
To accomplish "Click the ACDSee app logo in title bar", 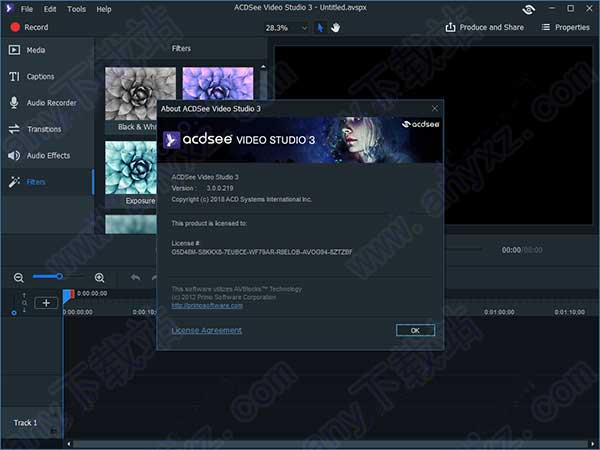I will click(9, 8).
